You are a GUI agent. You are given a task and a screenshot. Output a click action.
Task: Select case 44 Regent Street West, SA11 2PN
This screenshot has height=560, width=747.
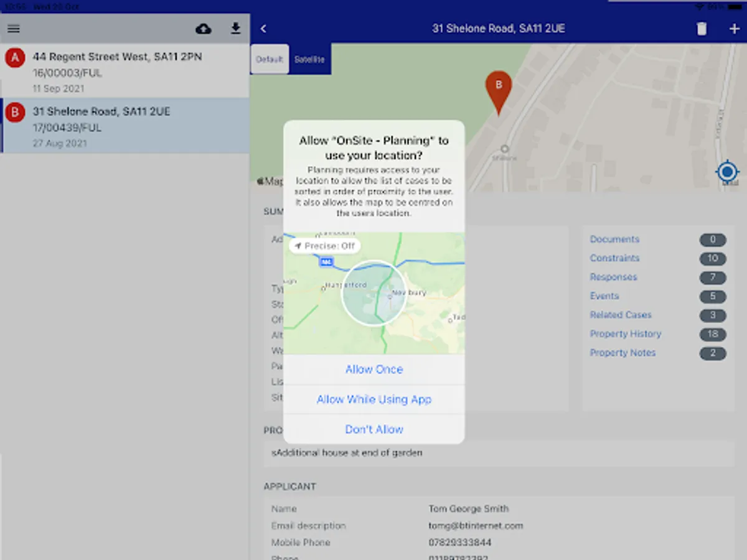tap(125, 71)
